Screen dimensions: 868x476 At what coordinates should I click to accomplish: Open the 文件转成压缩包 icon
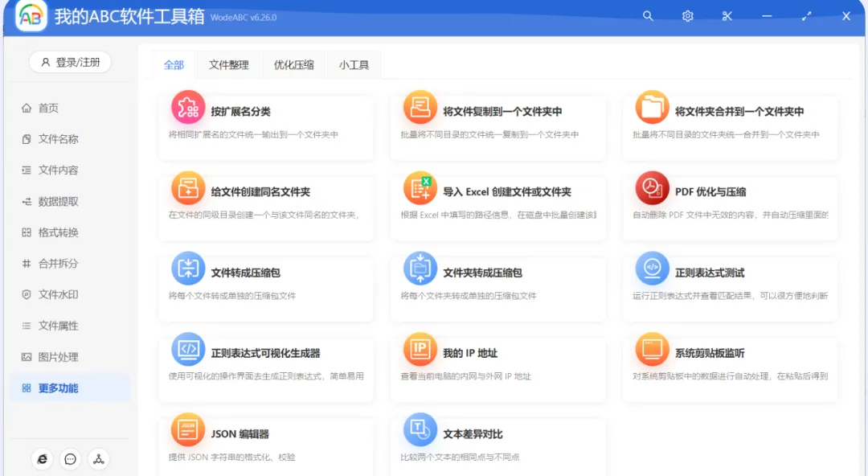[188, 269]
